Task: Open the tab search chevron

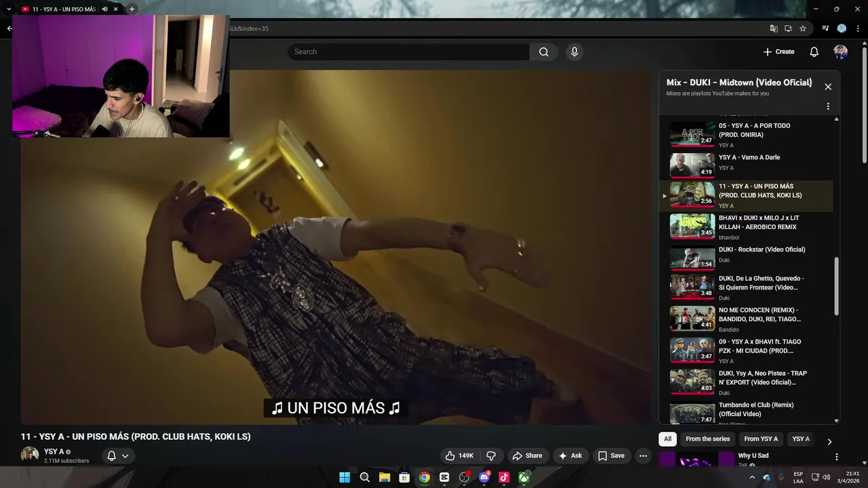Action: (x=9, y=9)
